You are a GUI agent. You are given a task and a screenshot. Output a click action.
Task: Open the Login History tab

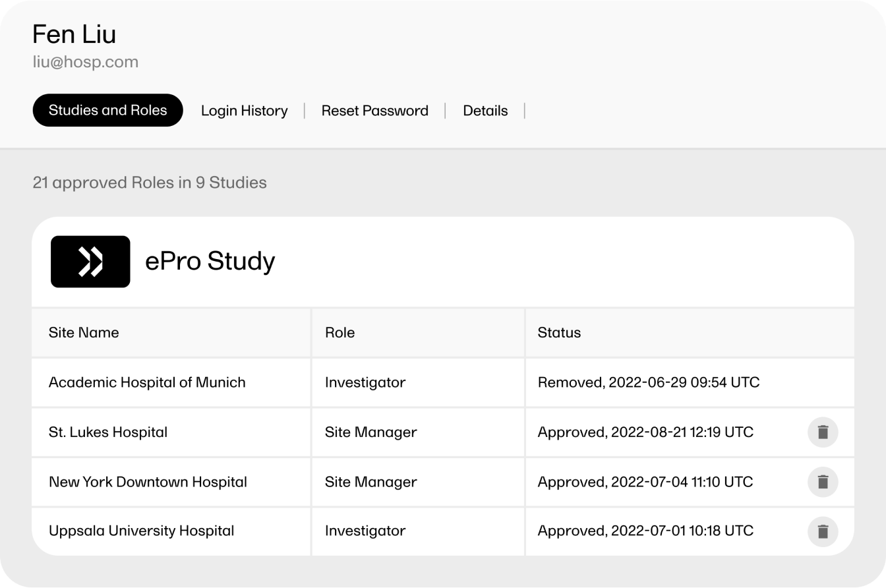pyautogui.click(x=245, y=111)
